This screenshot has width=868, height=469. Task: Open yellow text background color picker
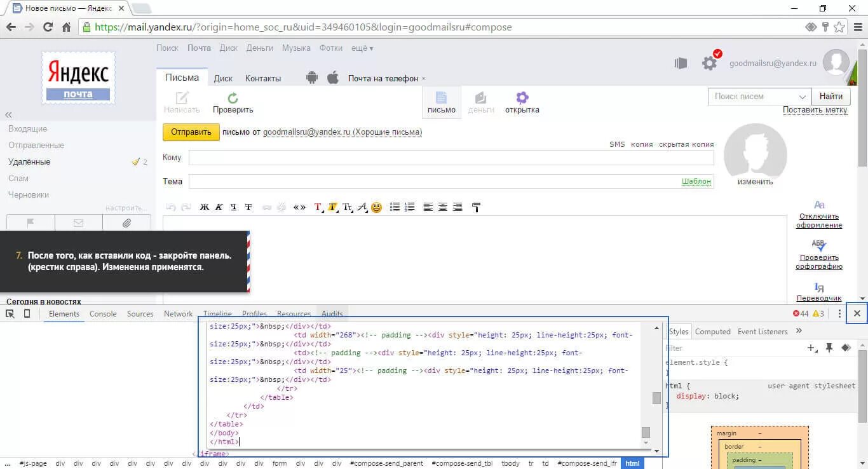point(333,207)
